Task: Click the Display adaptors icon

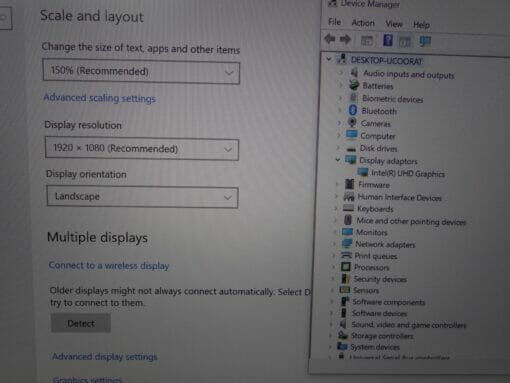Action: pos(350,159)
